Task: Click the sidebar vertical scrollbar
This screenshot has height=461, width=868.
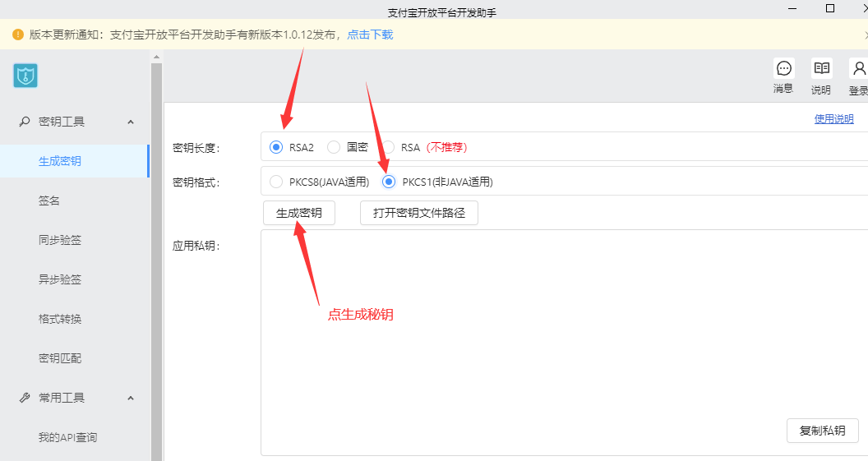Action: (156, 247)
